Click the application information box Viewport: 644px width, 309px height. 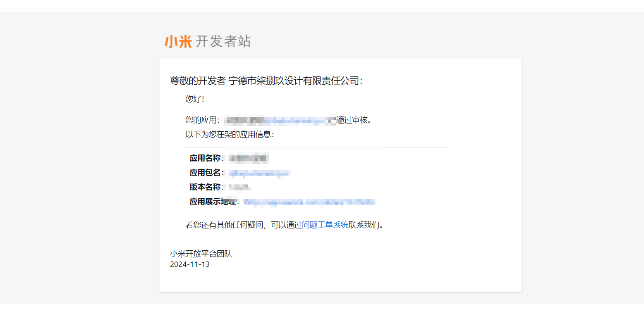tap(316, 179)
